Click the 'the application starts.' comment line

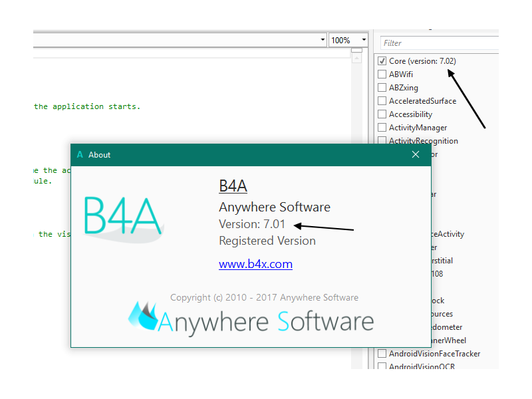(x=87, y=106)
